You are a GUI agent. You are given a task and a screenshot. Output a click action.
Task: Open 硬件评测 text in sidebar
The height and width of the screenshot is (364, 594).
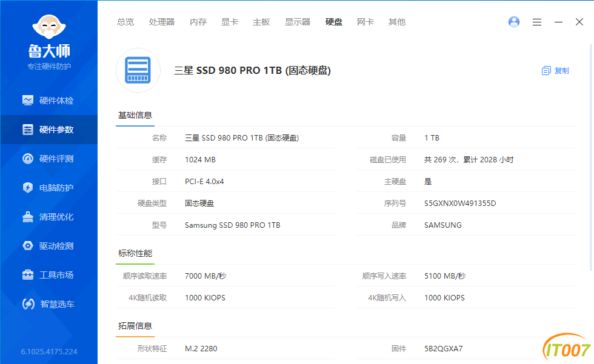(56, 159)
